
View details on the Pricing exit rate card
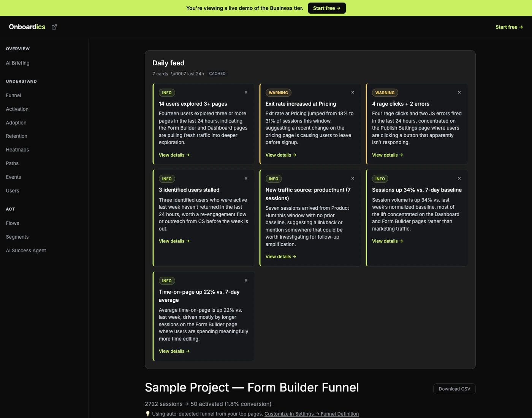point(280,155)
